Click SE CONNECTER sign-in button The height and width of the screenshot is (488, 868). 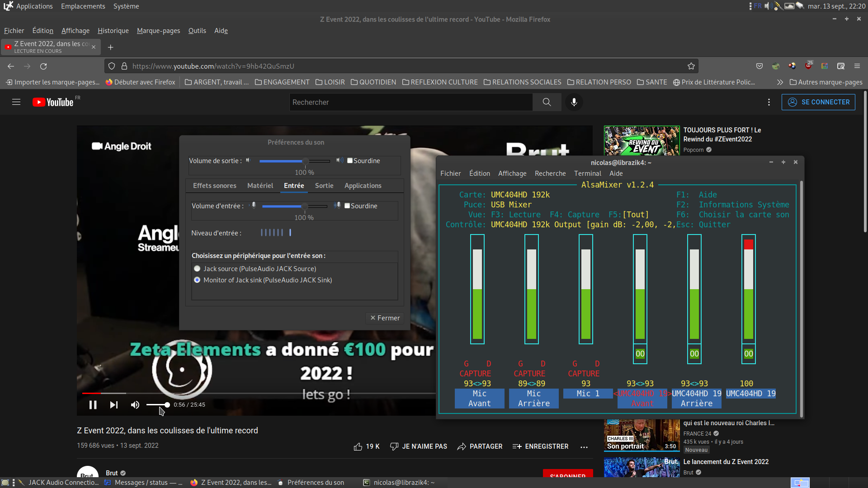pos(818,102)
